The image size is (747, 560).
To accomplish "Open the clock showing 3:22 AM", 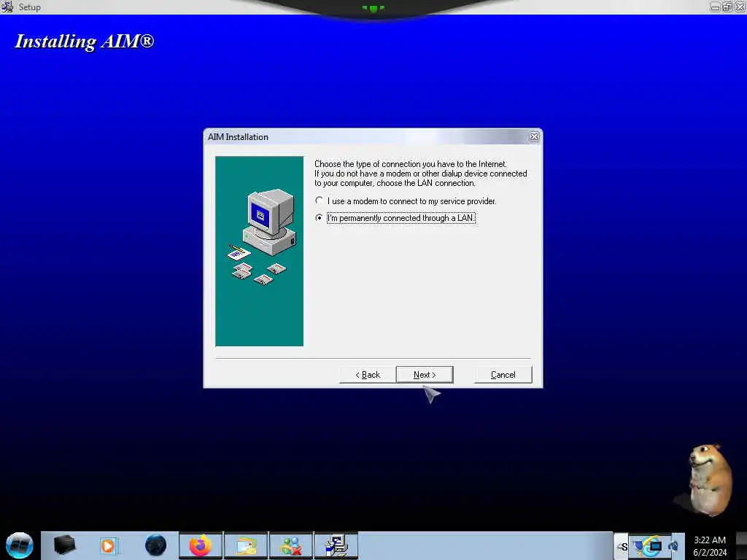I will point(709,546).
